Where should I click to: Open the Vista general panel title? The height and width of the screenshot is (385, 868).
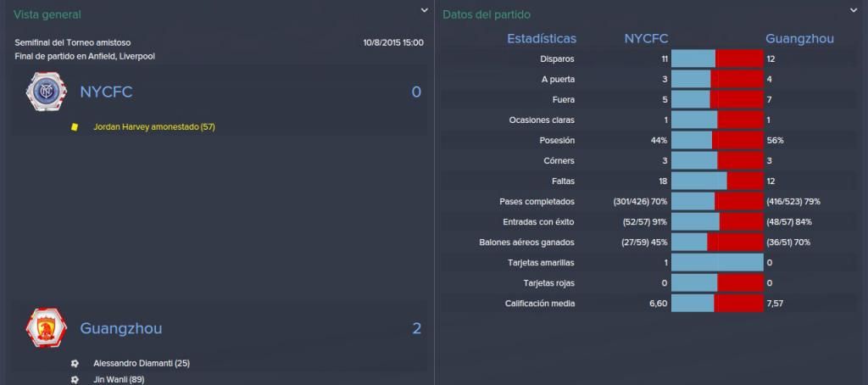[x=47, y=15]
